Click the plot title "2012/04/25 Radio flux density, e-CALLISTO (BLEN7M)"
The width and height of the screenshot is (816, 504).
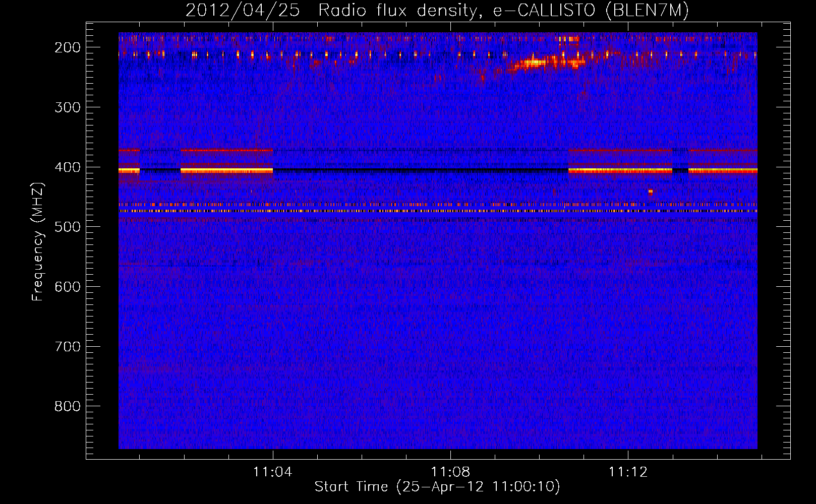pyautogui.click(x=437, y=10)
